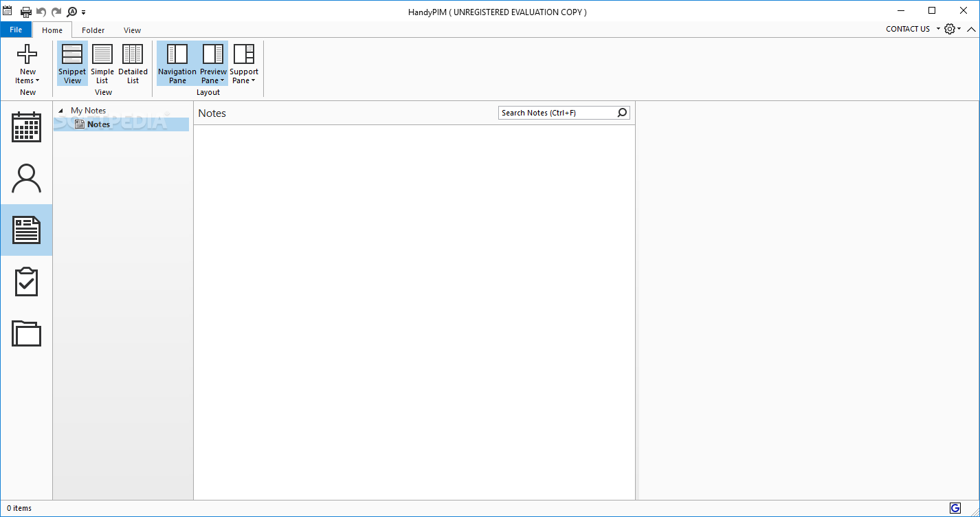Viewport: 980px width, 517px height.
Task: Open the CONTACT US dropdown
Action: click(911, 29)
